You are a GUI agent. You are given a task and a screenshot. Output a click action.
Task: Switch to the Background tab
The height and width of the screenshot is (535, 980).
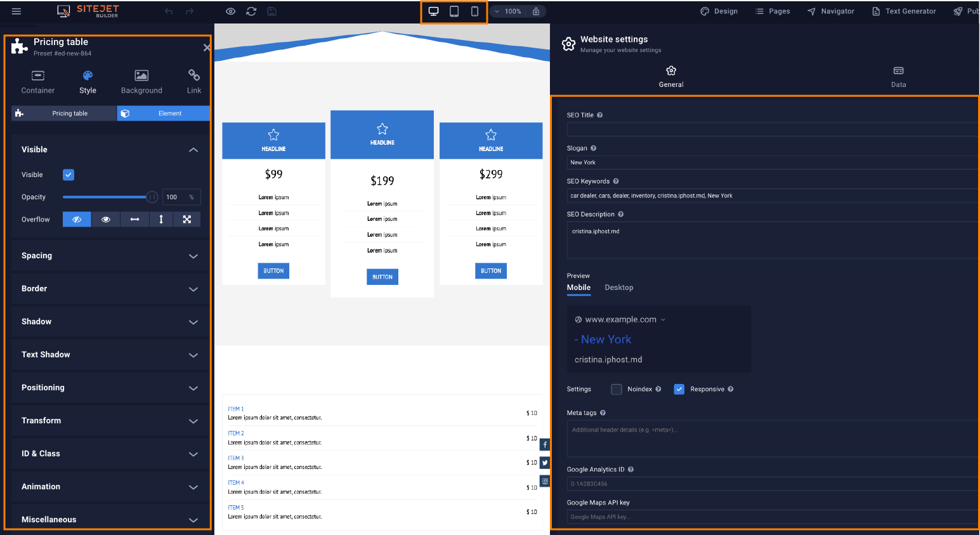click(141, 82)
